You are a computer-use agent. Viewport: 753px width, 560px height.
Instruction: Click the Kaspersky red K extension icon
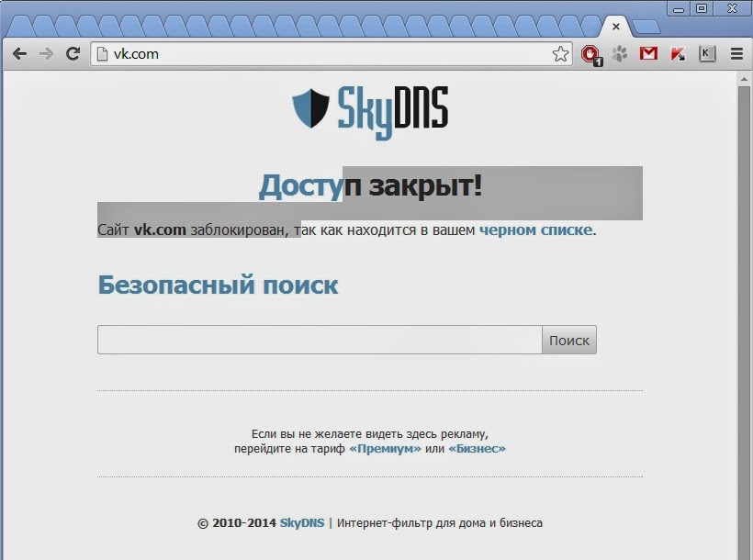click(678, 54)
